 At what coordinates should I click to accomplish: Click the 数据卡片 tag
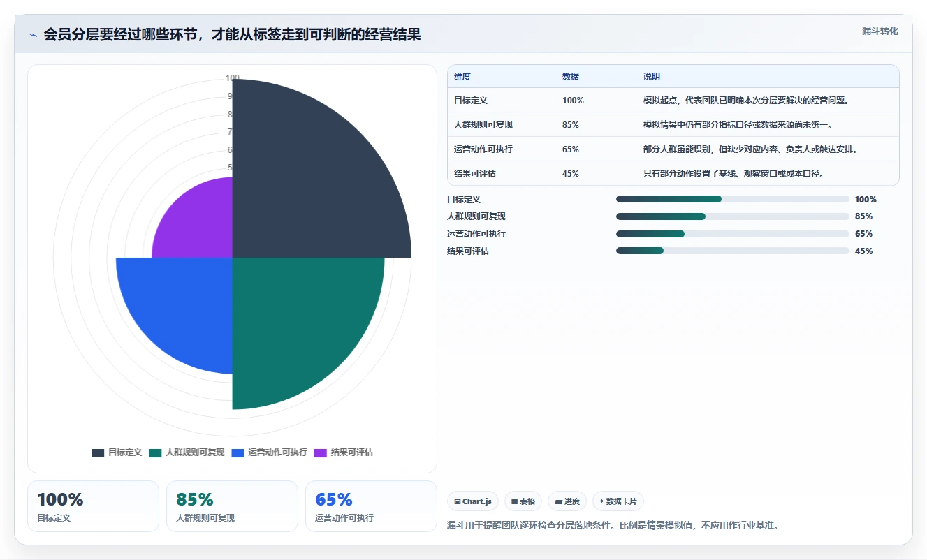click(618, 501)
